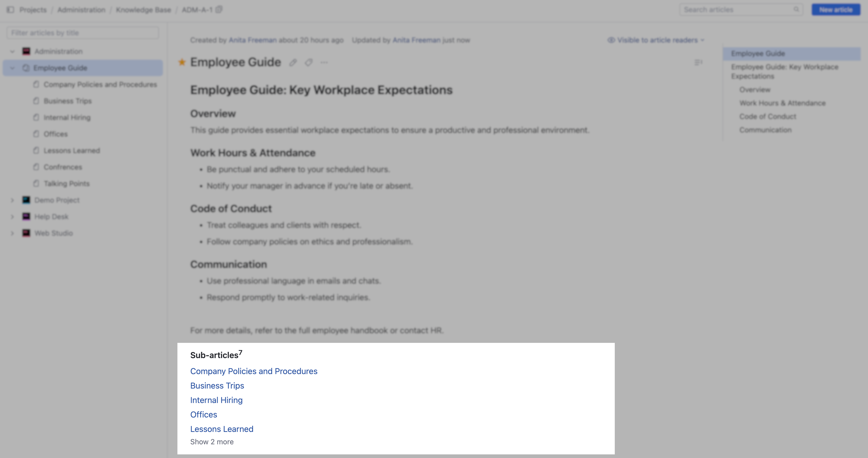The image size is (868, 458).
Task: Open the article's more options menu
Action: pos(324,63)
